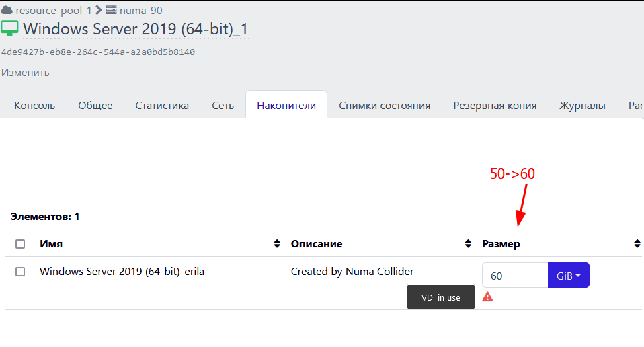
Task: Open the resource-pool-1 breadcrumb link
Action: coord(53,10)
